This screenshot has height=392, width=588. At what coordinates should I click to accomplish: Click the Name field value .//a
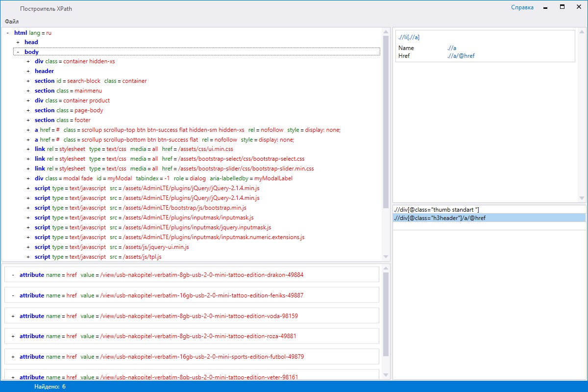[452, 48]
